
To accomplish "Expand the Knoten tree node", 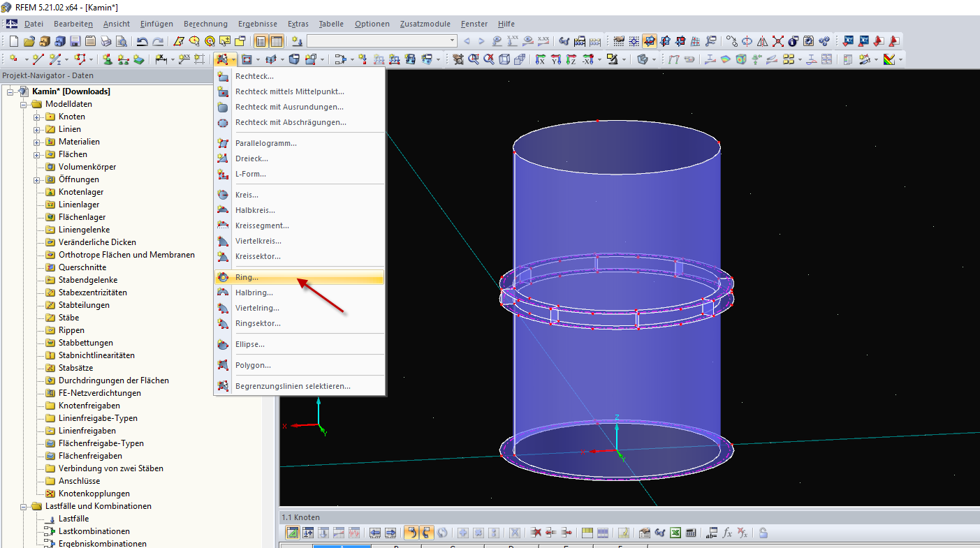I will pyautogui.click(x=35, y=116).
